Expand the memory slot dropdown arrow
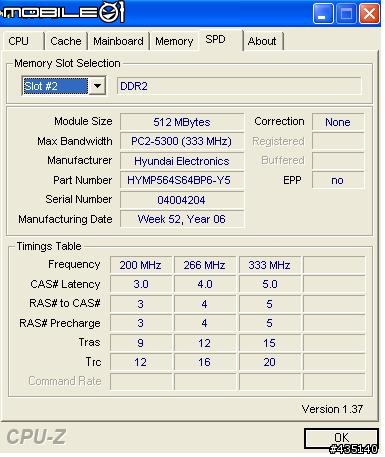385x457 pixels. click(x=97, y=86)
